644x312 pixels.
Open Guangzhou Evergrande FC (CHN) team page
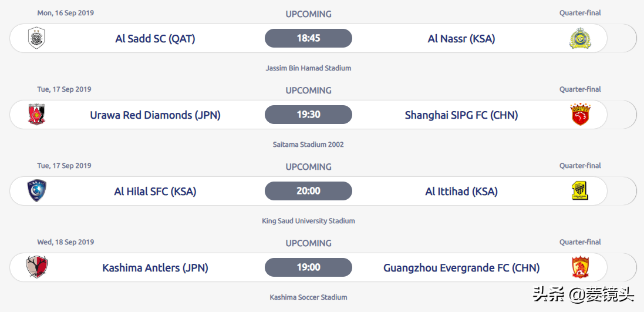tap(461, 268)
